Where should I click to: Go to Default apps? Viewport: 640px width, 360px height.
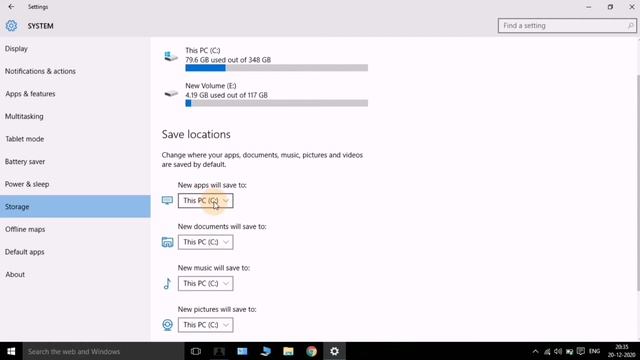pyautogui.click(x=75, y=252)
